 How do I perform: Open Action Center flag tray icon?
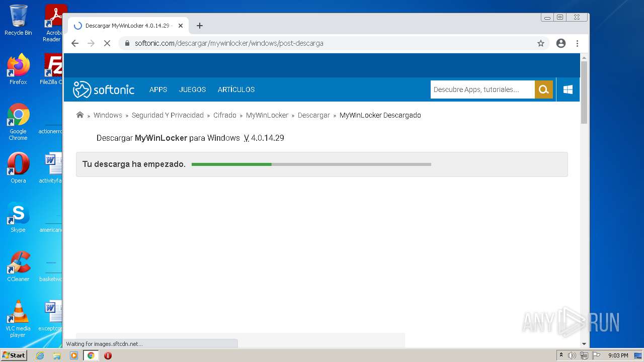(x=596, y=355)
